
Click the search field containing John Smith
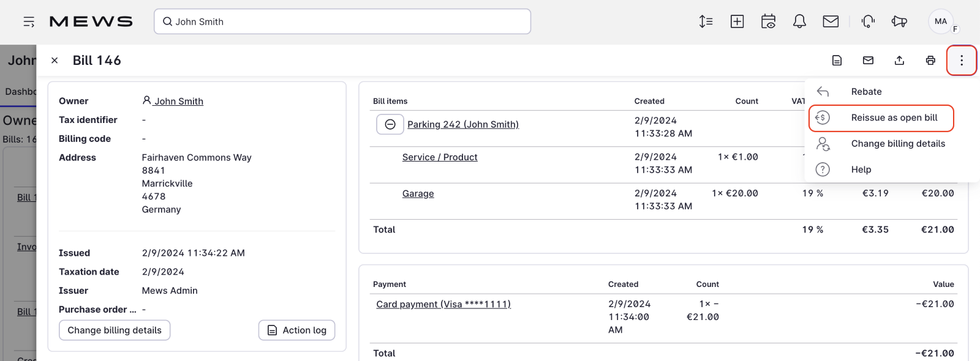click(x=343, y=22)
